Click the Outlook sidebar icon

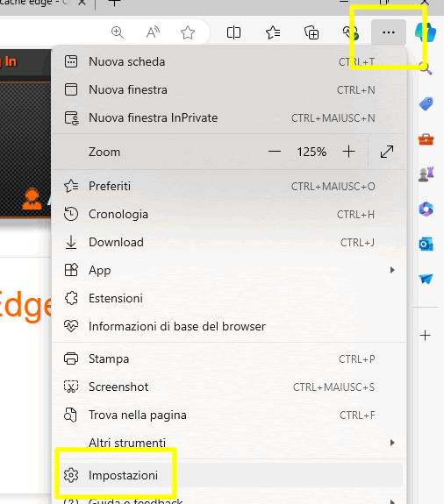[x=426, y=245]
